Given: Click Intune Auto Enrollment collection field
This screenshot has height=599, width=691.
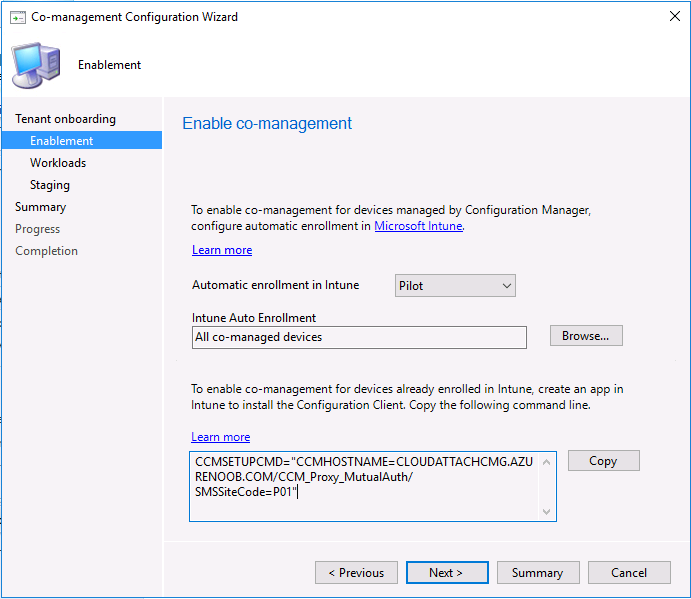Looking at the screenshot, I should point(359,337).
